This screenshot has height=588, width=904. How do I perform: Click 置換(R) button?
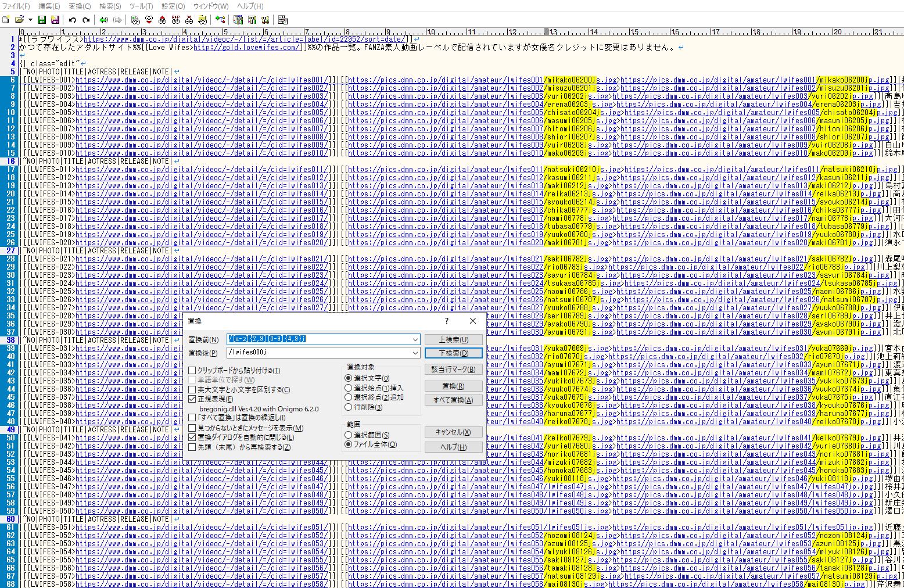(x=453, y=386)
